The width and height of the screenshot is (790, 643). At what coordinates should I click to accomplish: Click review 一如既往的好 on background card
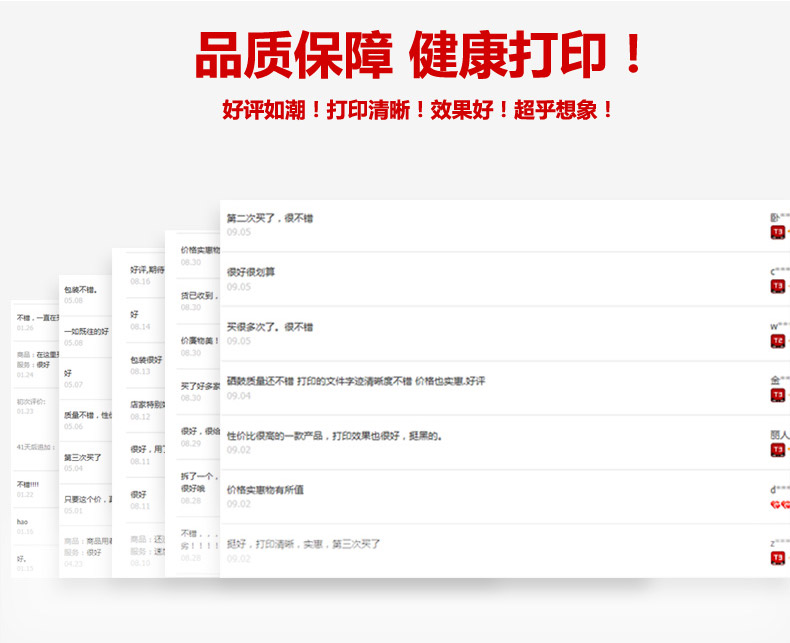tap(86, 332)
